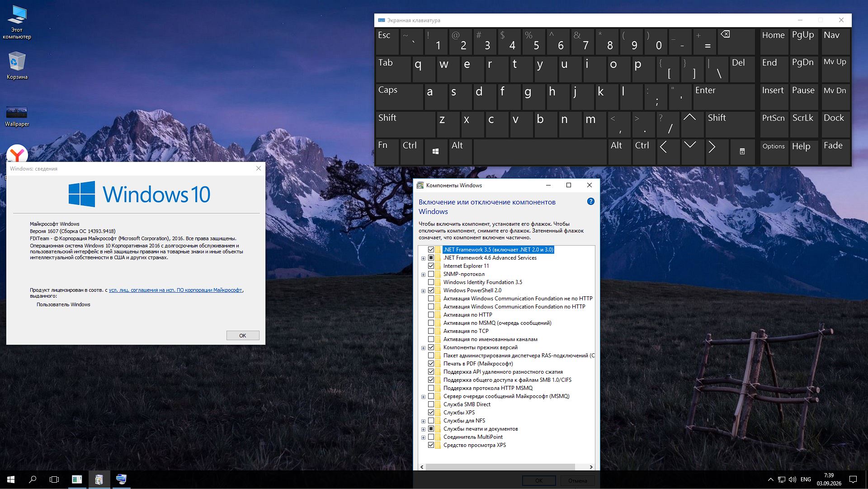The height and width of the screenshot is (489, 868).
Task: Open the 'Этот компьютер' desktop icon
Action: point(17,23)
